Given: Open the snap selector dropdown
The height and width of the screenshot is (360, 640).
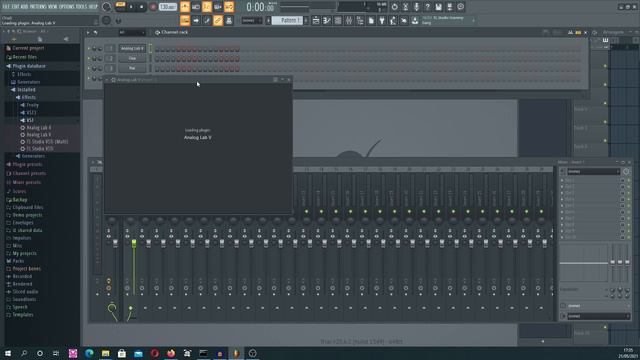Looking at the screenshot, I should pos(251,20).
